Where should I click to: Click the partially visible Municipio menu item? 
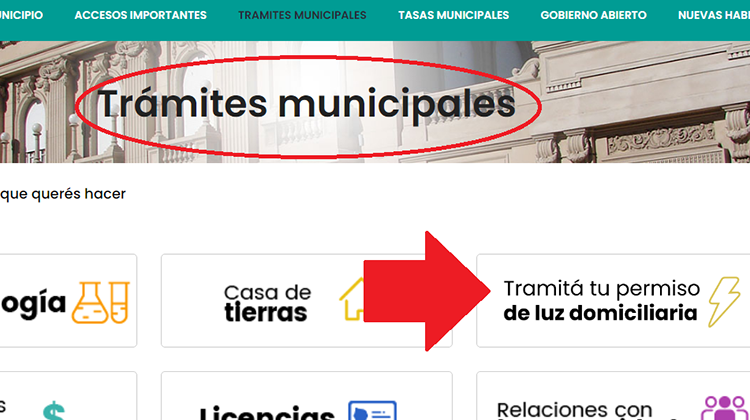pyautogui.click(x=20, y=16)
